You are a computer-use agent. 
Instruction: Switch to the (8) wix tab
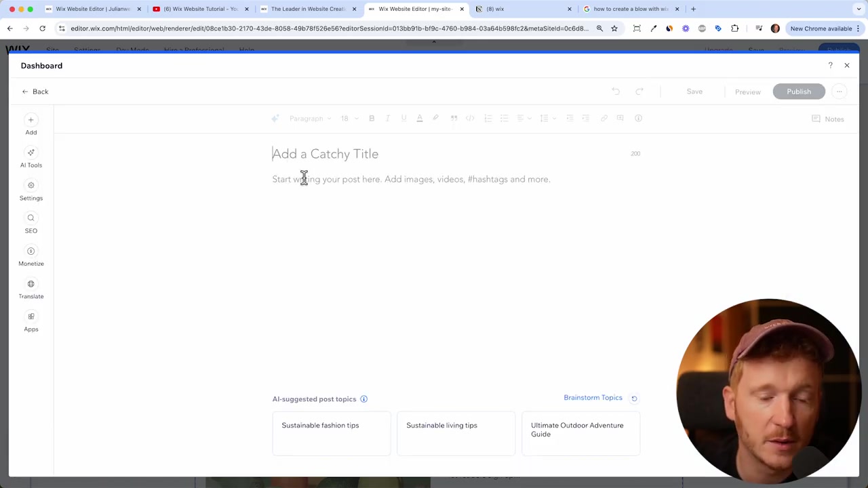coord(524,9)
